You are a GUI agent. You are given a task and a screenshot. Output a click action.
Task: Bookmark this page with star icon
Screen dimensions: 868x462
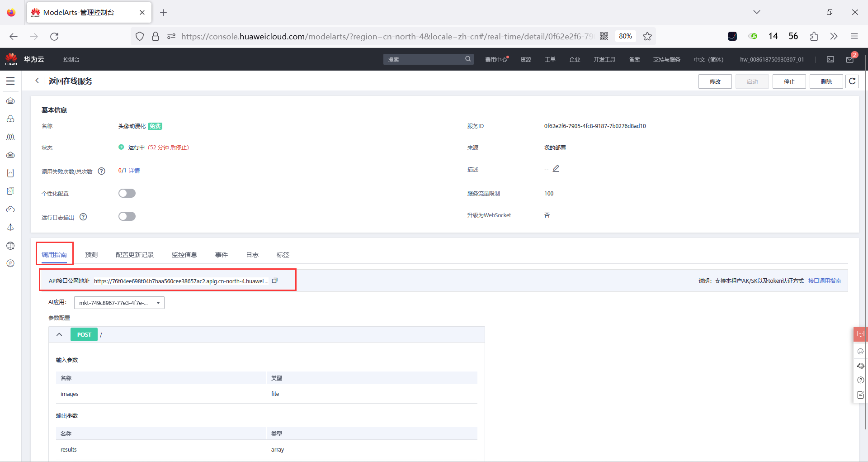(x=647, y=36)
